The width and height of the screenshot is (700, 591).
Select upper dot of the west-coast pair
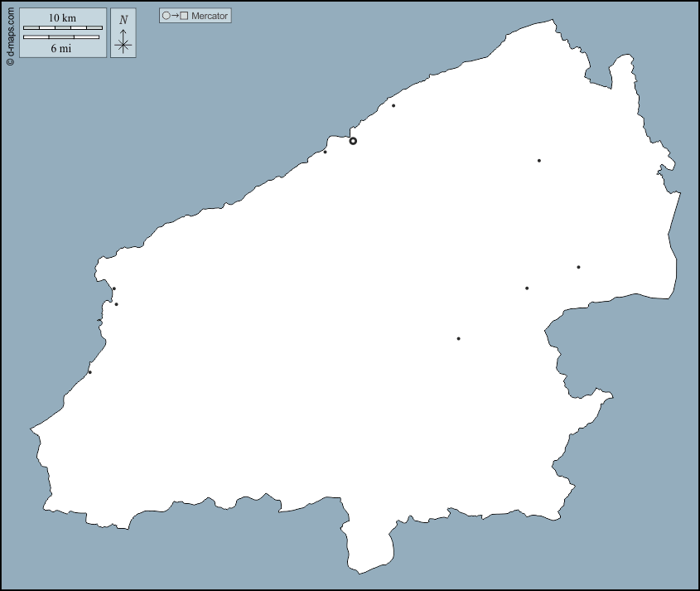[114, 288]
